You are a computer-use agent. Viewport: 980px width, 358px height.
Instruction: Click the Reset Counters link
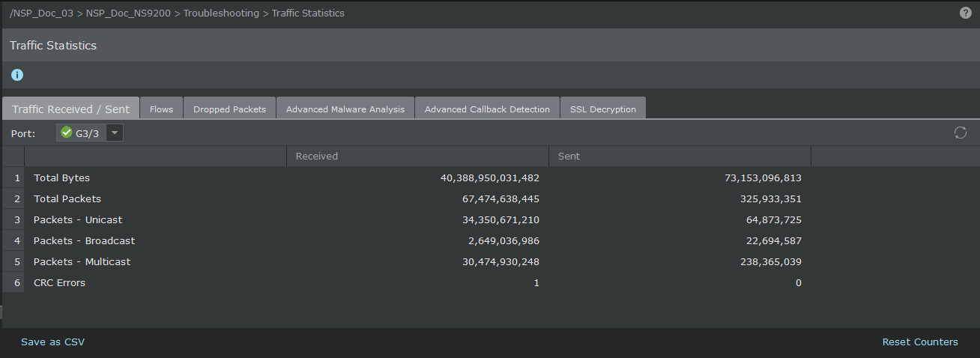pos(920,342)
